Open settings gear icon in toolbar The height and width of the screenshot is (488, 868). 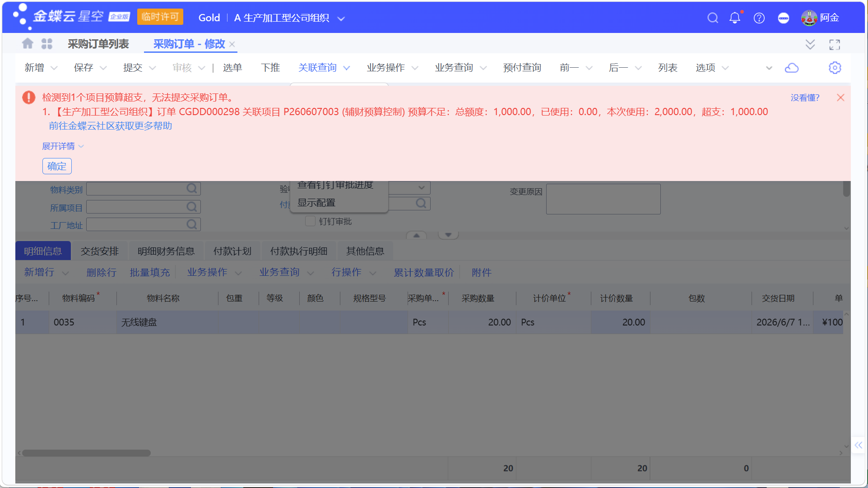click(835, 68)
